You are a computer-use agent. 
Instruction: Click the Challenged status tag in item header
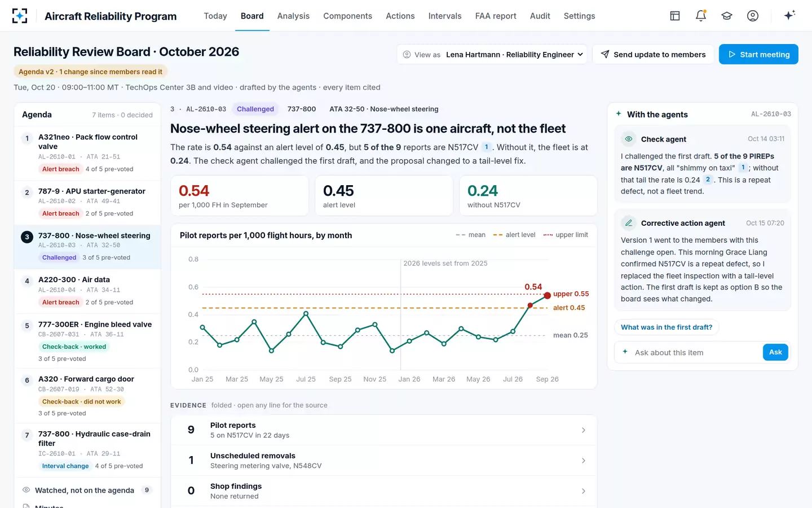tap(255, 109)
